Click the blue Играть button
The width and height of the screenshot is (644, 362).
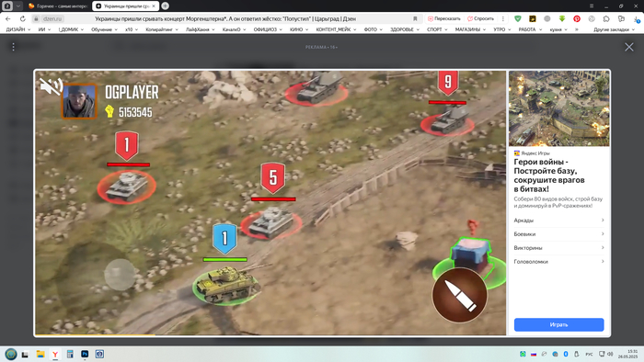tap(558, 324)
